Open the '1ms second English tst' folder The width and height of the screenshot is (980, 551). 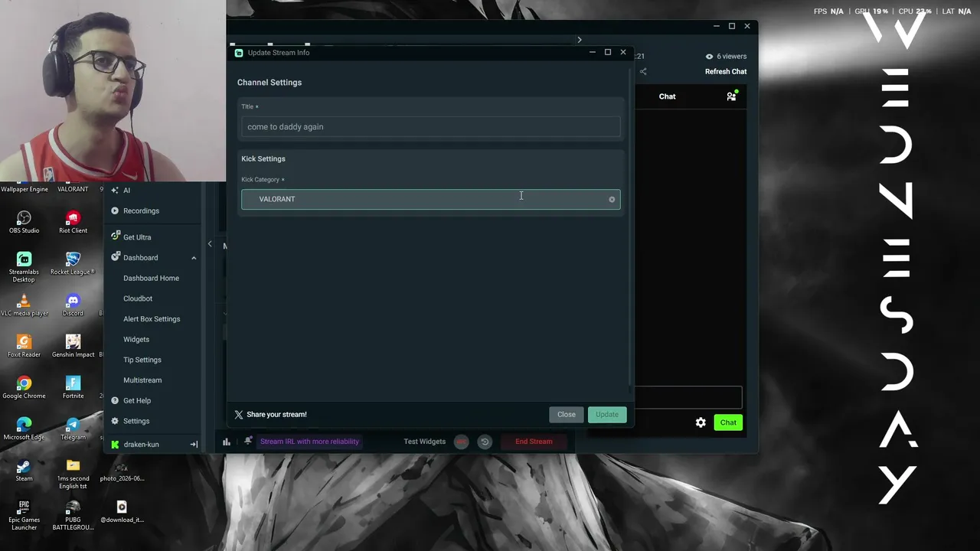[x=73, y=474]
